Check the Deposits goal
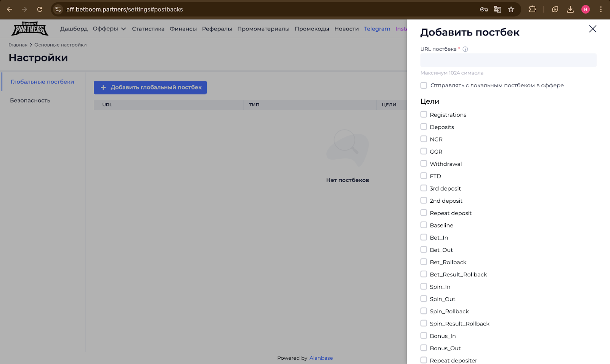This screenshot has height=364, width=610. [x=424, y=127]
